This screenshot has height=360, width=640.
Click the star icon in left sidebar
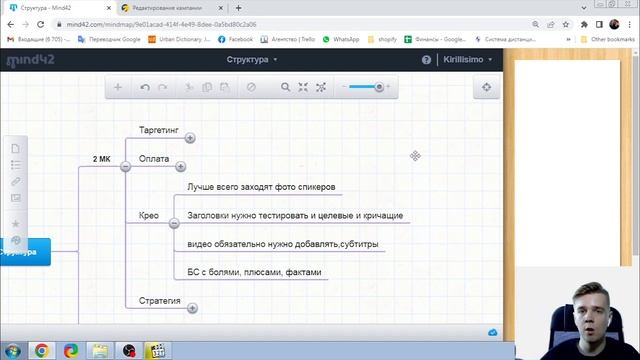16,224
